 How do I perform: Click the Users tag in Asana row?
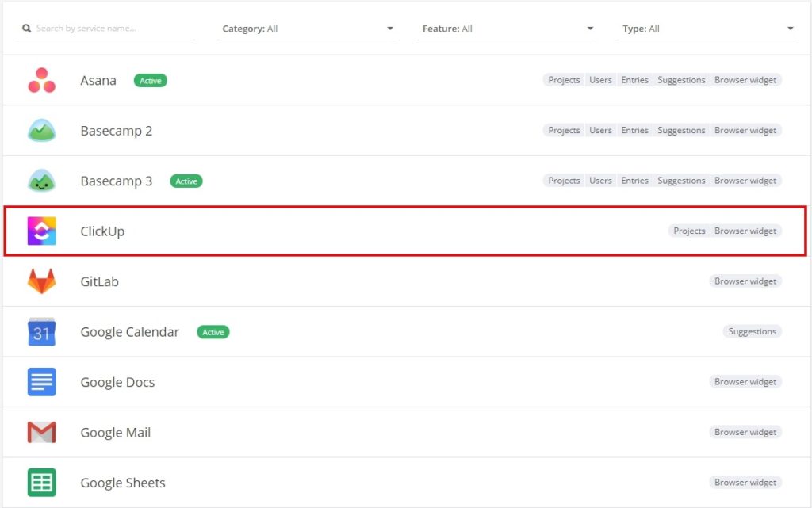(x=601, y=80)
